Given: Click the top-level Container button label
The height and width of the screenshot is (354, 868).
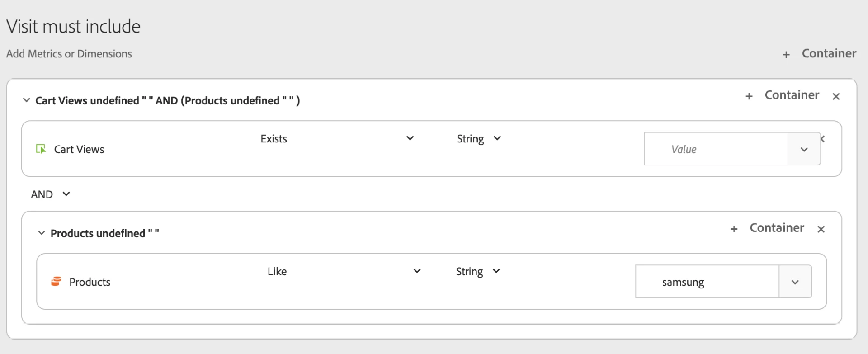Looking at the screenshot, I should coord(829,53).
